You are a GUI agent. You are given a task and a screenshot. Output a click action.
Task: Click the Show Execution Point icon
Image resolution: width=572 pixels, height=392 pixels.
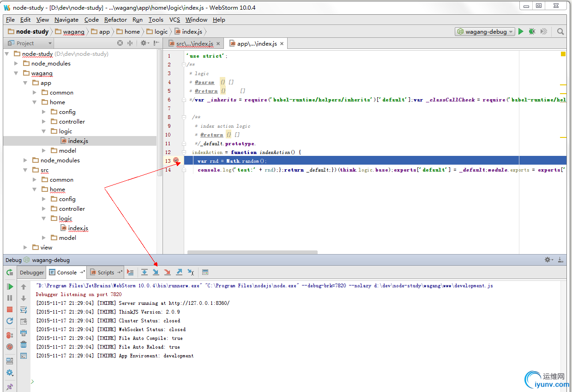coord(131,272)
